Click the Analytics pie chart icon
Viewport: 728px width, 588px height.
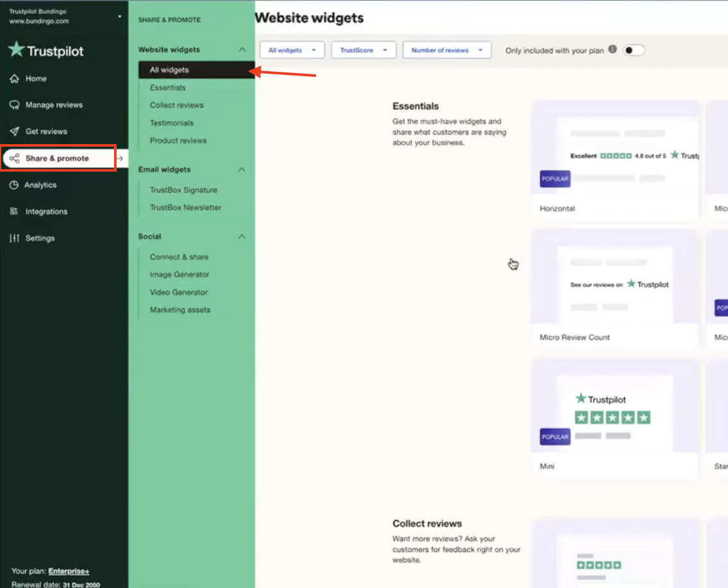14,185
